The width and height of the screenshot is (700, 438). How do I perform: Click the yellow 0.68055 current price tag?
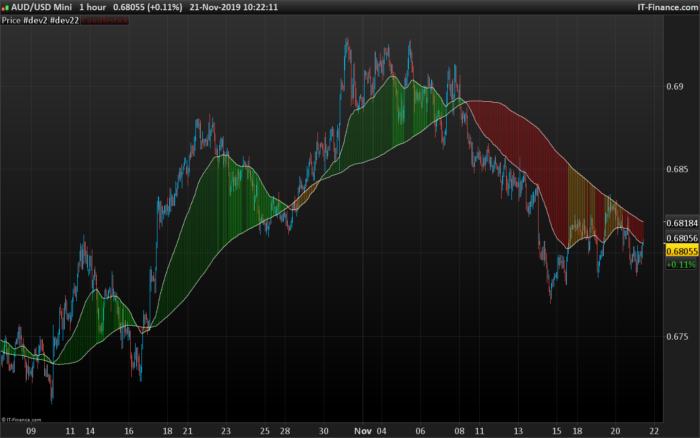point(682,251)
